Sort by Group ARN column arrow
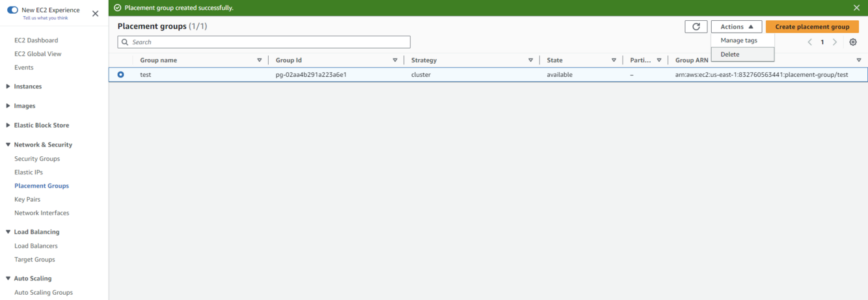Viewport: 868px width, 300px height. pos(859,61)
